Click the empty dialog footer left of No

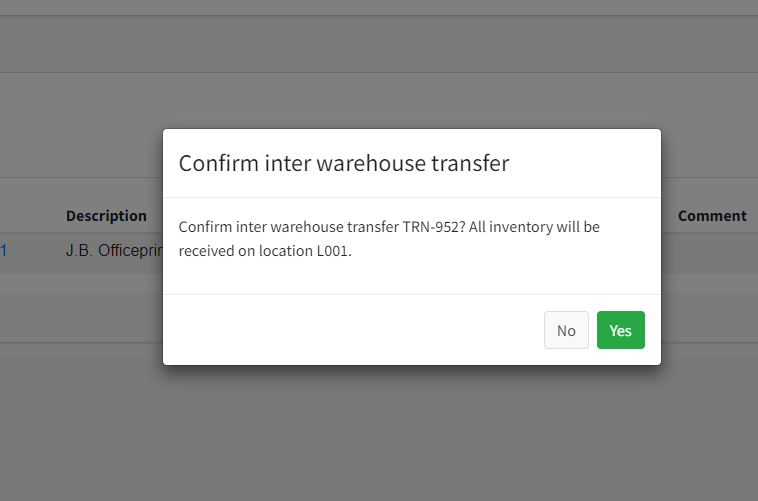[x=350, y=331]
